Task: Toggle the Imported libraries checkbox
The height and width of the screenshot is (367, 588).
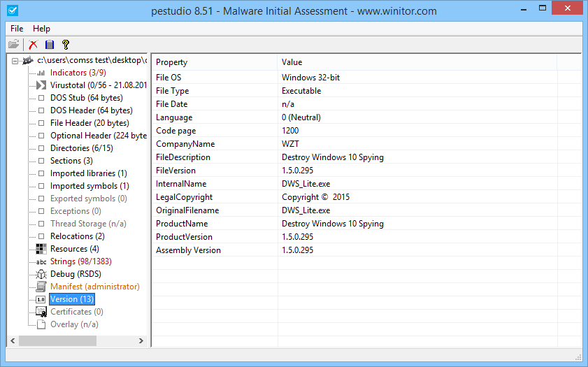Action: pos(41,173)
